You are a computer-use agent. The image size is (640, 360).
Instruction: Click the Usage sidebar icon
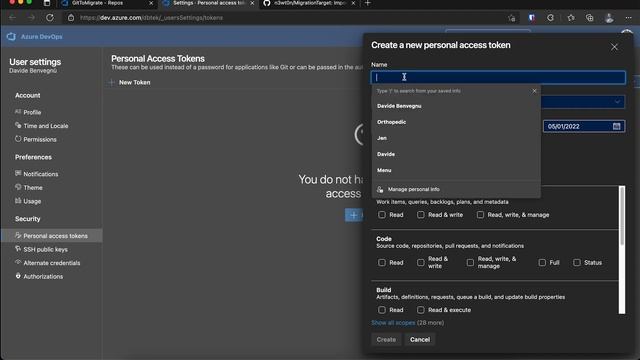click(x=18, y=200)
